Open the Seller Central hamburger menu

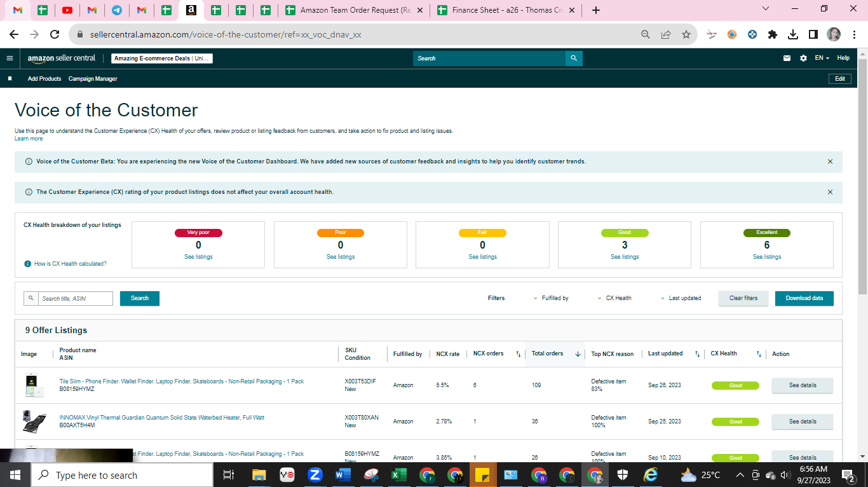click(x=10, y=58)
